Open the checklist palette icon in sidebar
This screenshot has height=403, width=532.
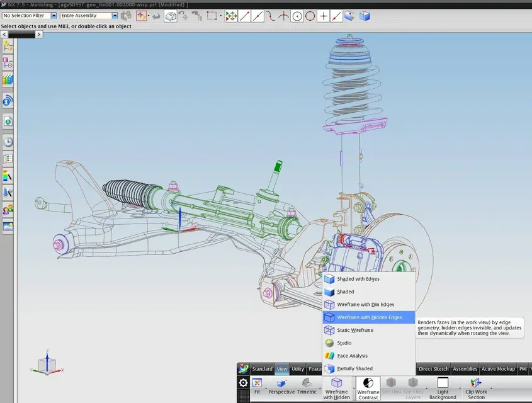8,159
